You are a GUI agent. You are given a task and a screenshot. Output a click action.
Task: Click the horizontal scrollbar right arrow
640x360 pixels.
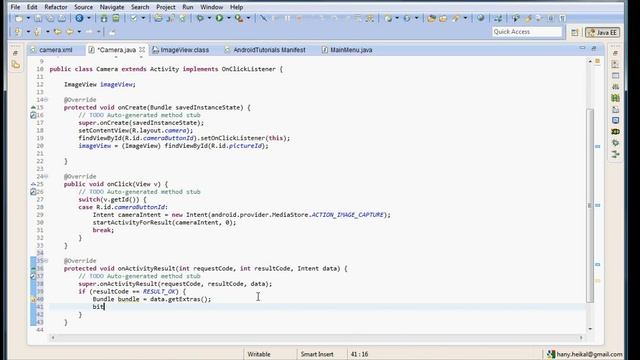580,338
